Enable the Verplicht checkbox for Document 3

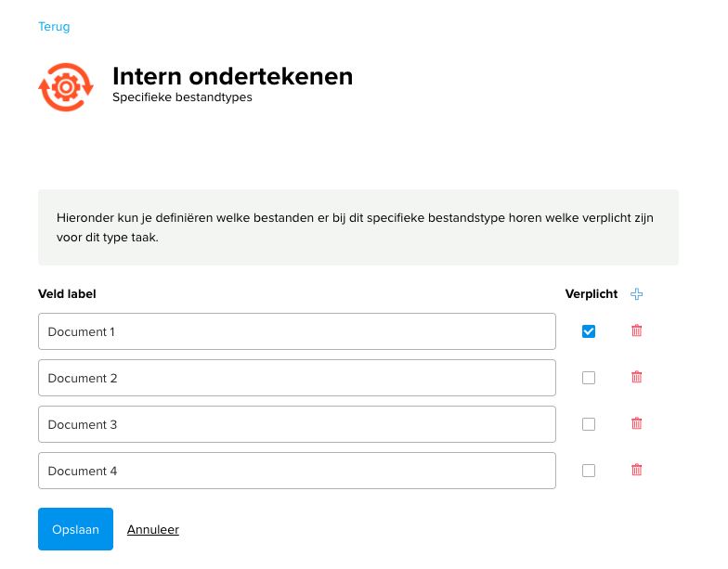click(x=589, y=424)
